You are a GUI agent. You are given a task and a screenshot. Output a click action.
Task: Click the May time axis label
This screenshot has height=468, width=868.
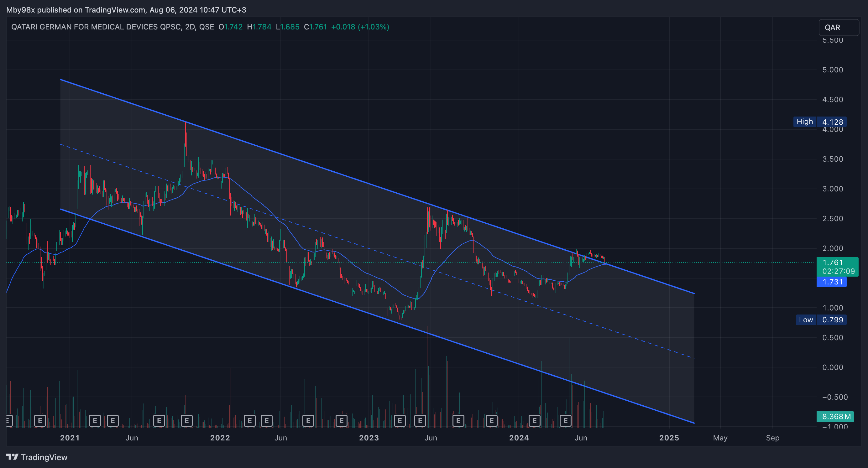pos(720,438)
